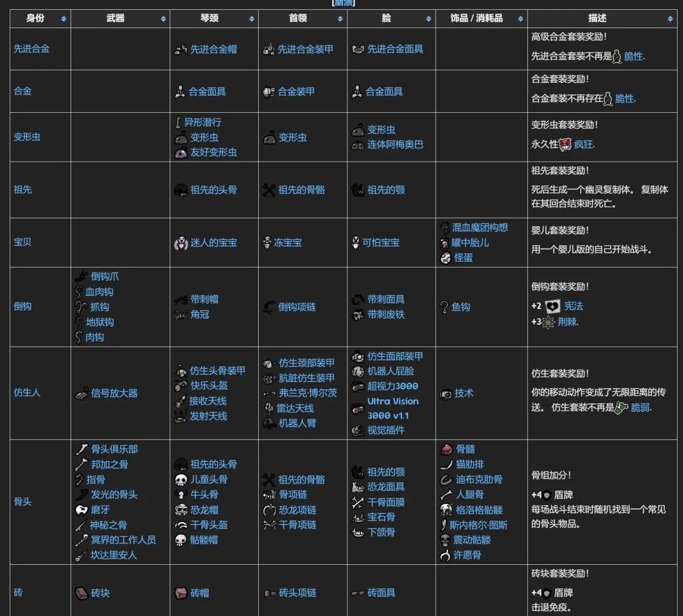683x616 pixels.
Task: Click the 技术 item icon
Action: click(x=446, y=394)
